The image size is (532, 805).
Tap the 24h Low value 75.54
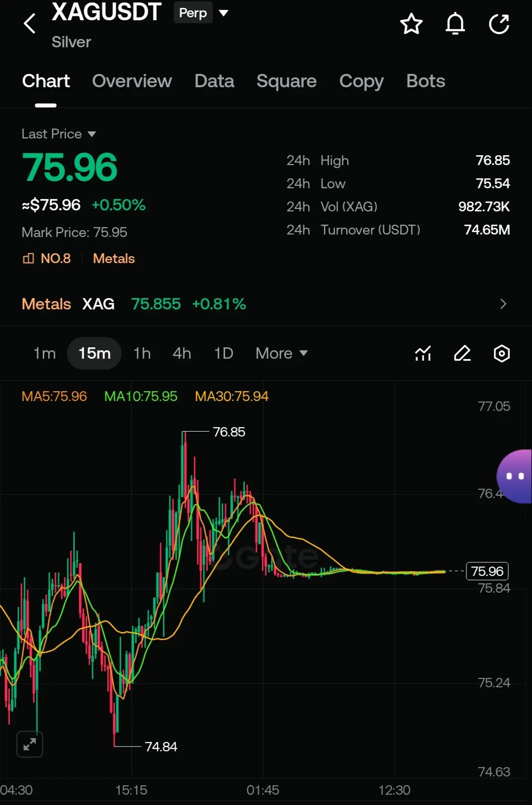point(493,183)
